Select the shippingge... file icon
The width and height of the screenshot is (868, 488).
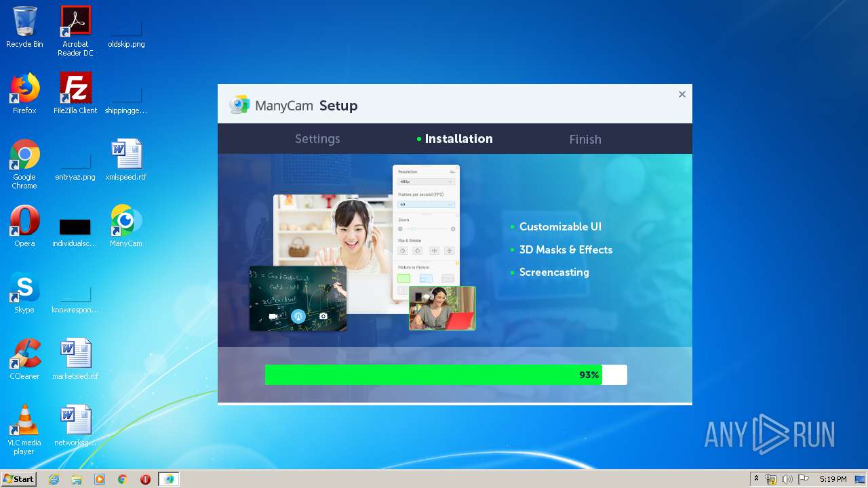[126, 94]
